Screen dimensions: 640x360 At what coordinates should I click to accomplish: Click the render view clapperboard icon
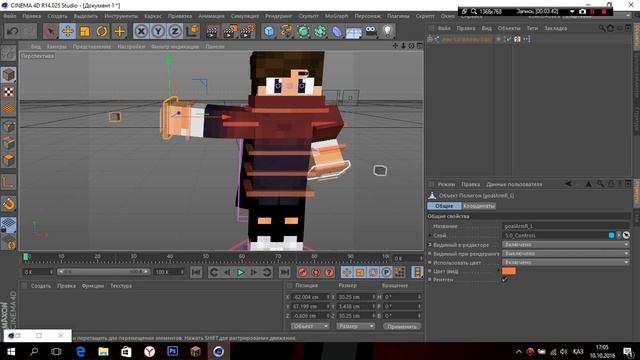pyautogui.click(x=212, y=31)
